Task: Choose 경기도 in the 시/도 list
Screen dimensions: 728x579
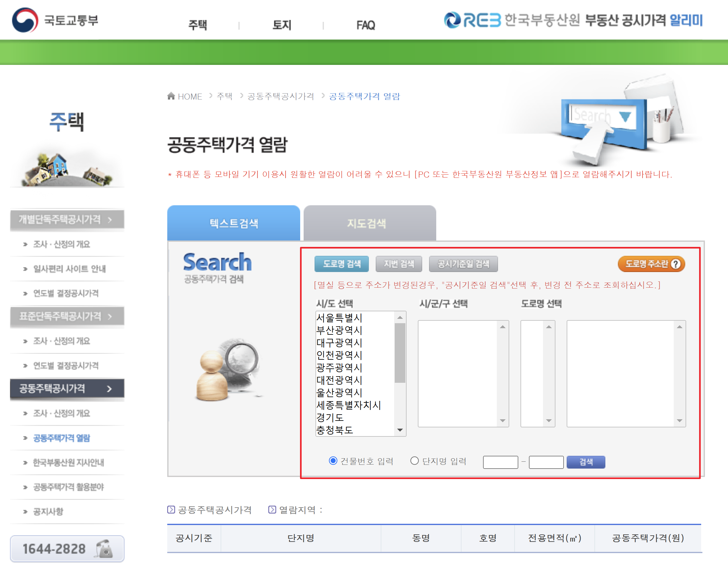Action: [330, 418]
